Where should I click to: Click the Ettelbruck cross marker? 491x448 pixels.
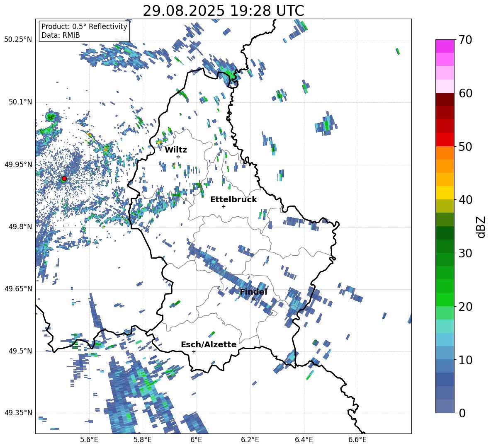pos(224,206)
